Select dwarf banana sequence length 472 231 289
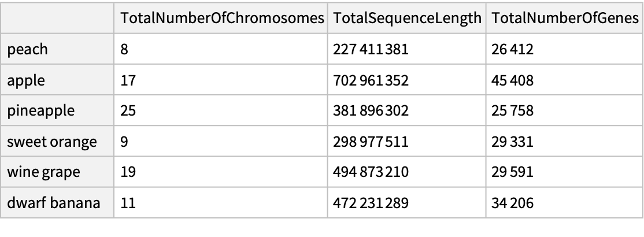644x237 pixels. pyautogui.click(x=371, y=202)
